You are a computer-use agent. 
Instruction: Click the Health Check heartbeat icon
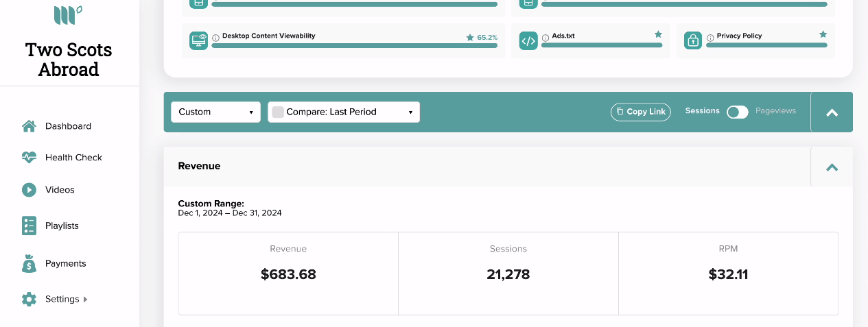point(29,157)
